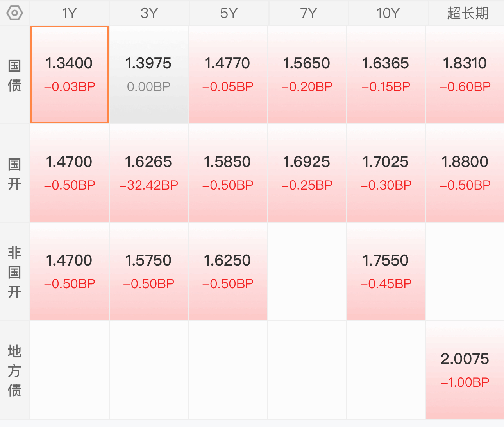504x427 pixels.
Task: Open the 2.0075 地方债 超长期 cell
Action: (465, 370)
